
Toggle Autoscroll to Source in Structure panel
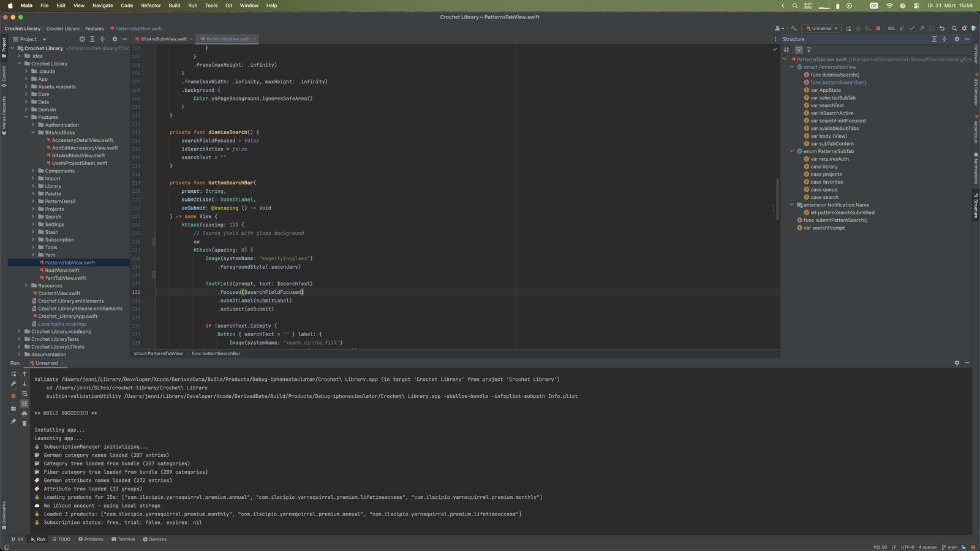(799, 50)
